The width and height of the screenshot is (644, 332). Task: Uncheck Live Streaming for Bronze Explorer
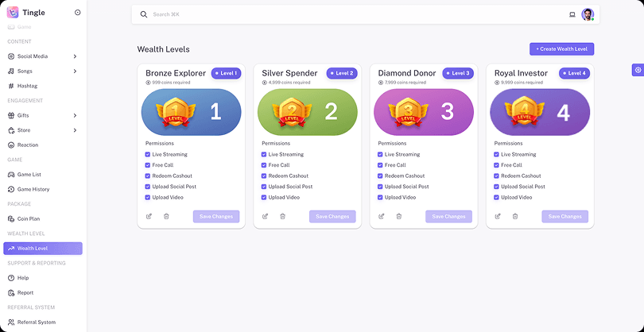147,154
